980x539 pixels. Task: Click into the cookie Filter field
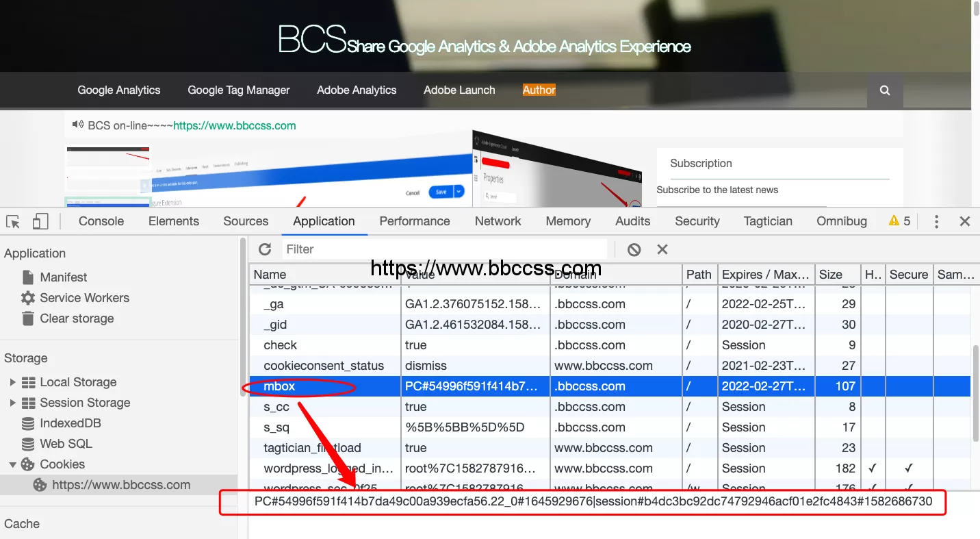(443, 249)
